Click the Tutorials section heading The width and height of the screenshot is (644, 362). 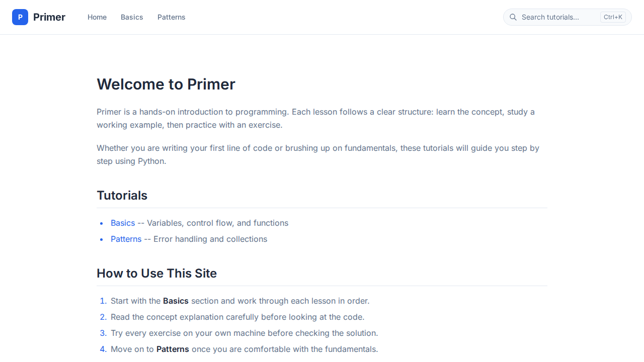122,195
